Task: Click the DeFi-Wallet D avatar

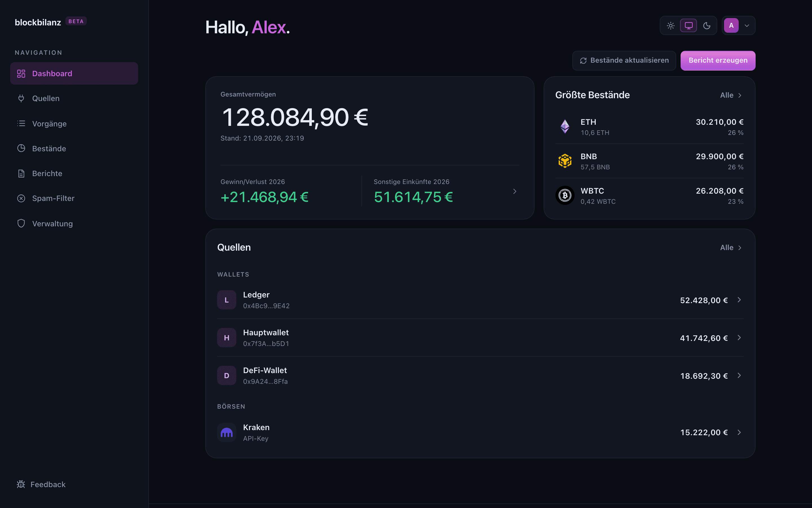Action: click(226, 375)
